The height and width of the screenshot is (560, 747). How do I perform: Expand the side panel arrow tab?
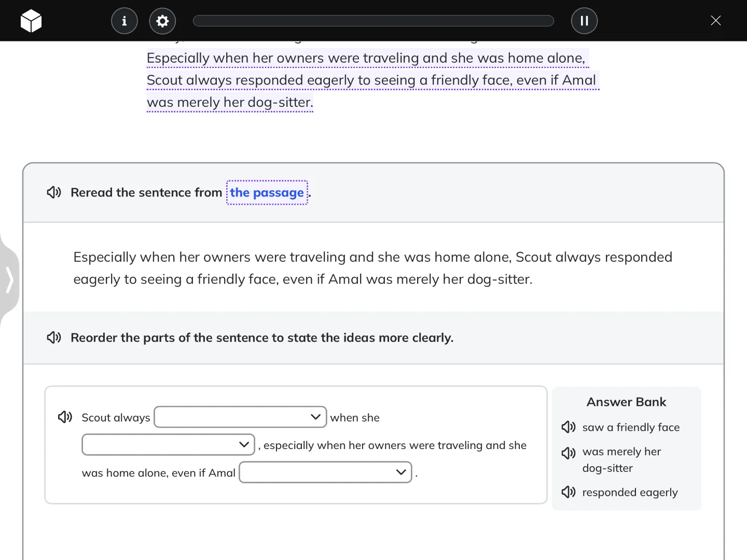coord(9,280)
